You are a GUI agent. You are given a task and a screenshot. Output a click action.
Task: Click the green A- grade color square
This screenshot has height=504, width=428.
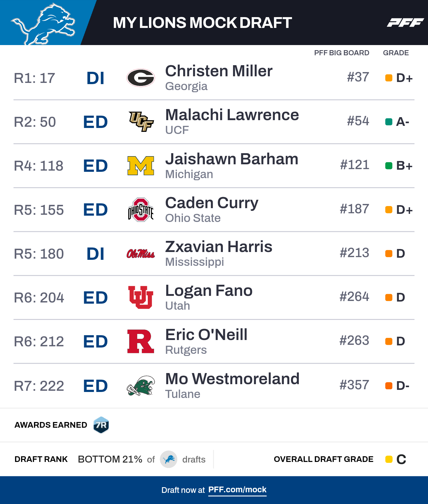pos(389,122)
